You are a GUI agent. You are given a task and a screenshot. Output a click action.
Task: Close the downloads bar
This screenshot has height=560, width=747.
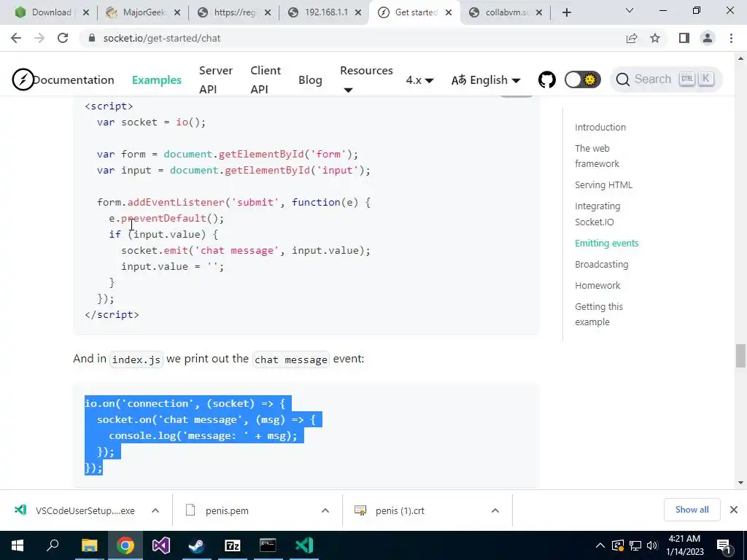[x=734, y=510]
